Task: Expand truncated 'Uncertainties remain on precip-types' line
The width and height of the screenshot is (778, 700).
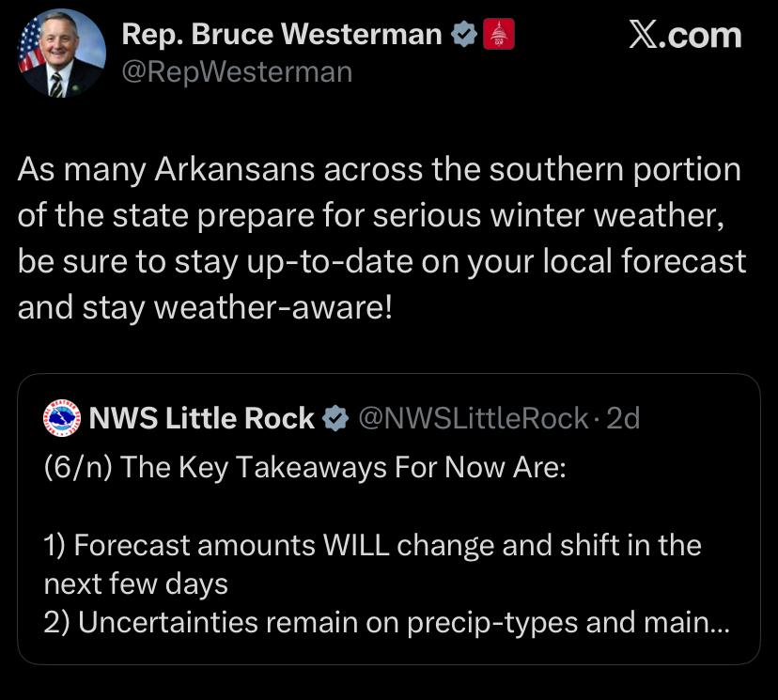Action: pos(376,623)
